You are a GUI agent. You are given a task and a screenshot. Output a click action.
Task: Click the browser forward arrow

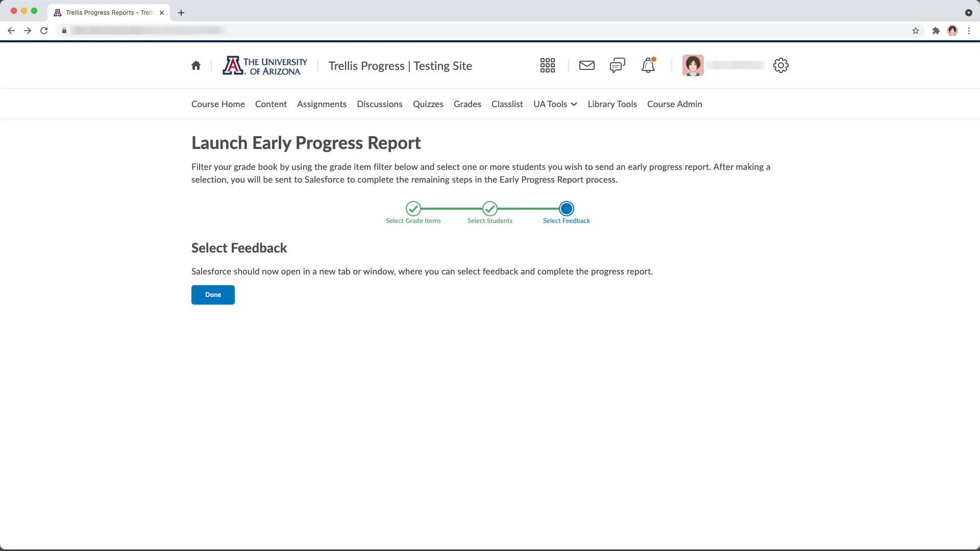[28, 31]
